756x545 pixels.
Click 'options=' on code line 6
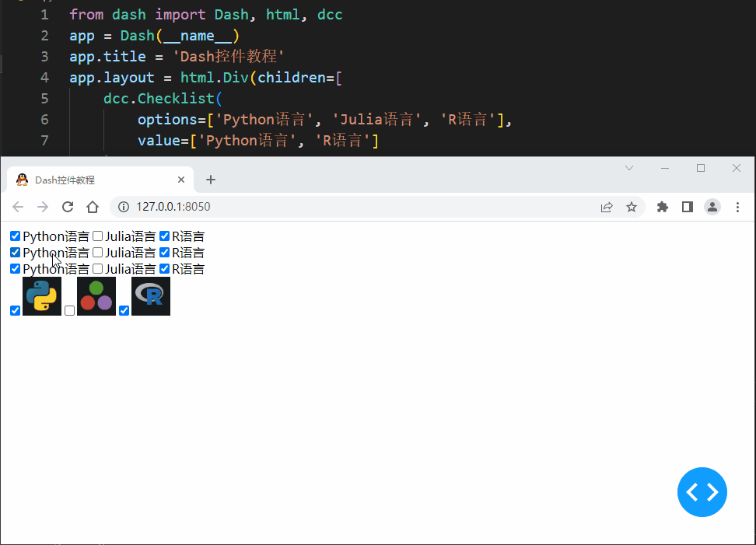click(x=172, y=120)
